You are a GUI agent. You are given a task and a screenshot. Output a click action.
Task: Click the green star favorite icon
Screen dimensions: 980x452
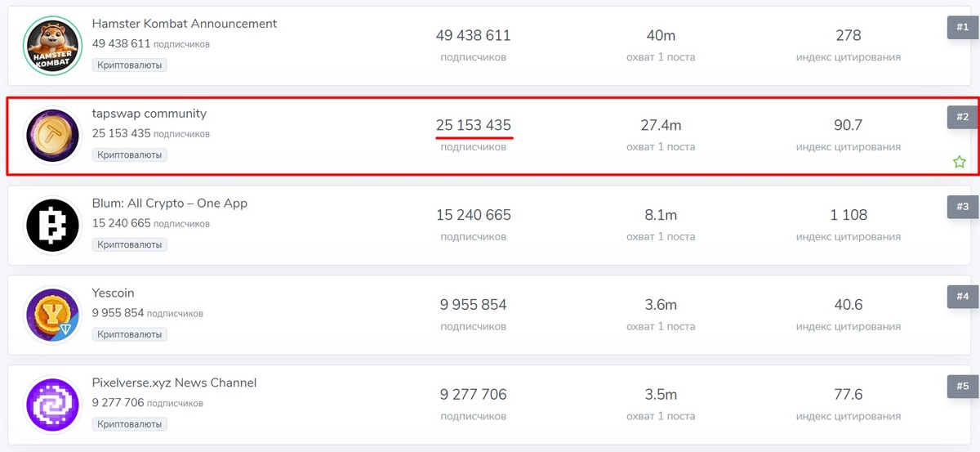point(959,162)
